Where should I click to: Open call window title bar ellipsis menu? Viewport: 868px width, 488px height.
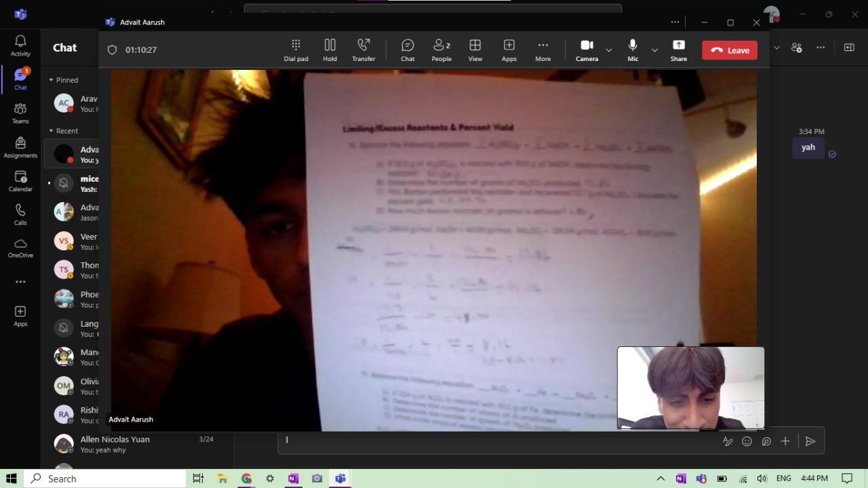click(675, 22)
